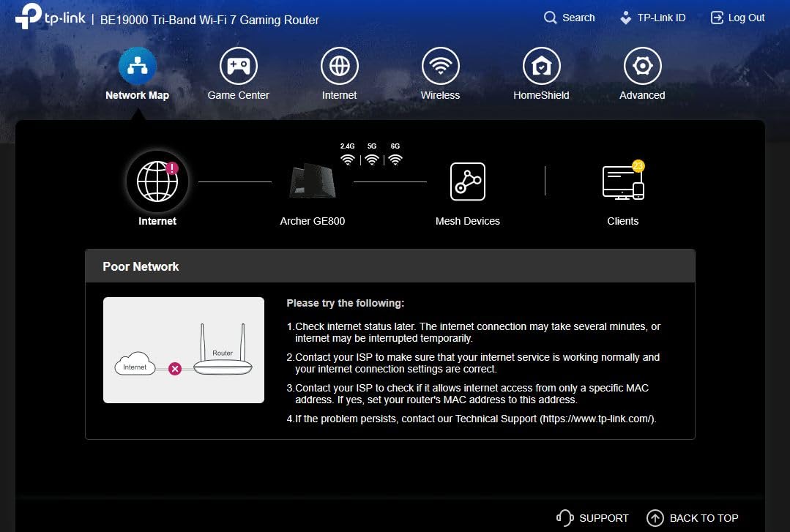
Task: Click the SUPPORT link in footer
Action: pyautogui.click(x=603, y=518)
